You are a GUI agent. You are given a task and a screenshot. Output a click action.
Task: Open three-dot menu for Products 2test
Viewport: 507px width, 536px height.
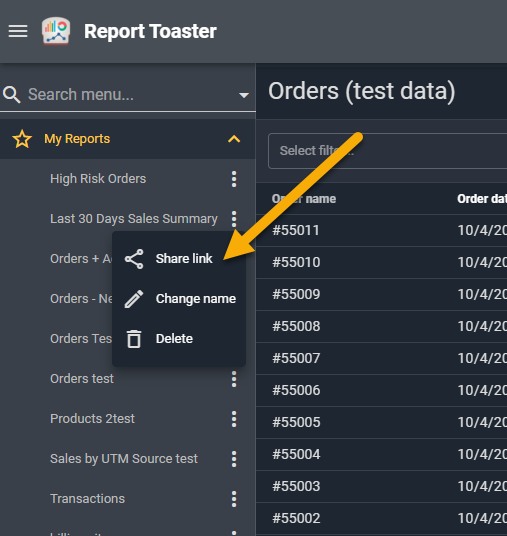[234, 419]
